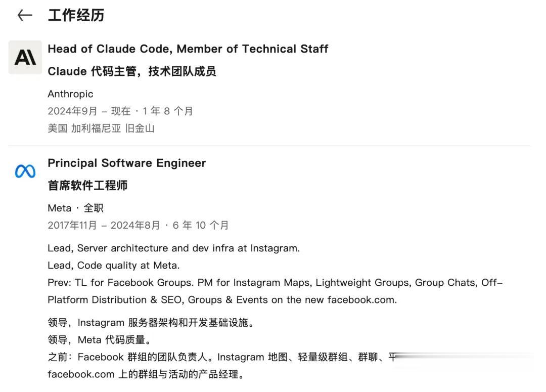
Task: Open the Principal Software Engineer title
Action: (x=126, y=163)
